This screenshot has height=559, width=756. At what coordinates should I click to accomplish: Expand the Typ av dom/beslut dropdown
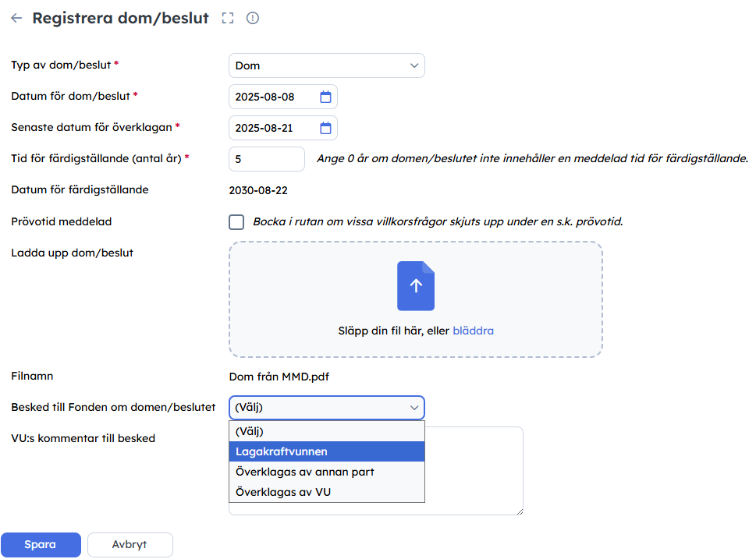click(327, 65)
